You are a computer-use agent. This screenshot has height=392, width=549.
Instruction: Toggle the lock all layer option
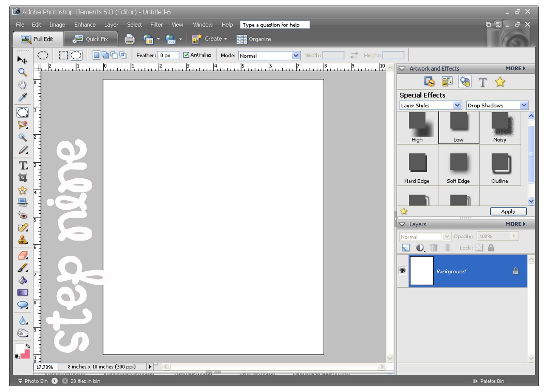pos(491,248)
